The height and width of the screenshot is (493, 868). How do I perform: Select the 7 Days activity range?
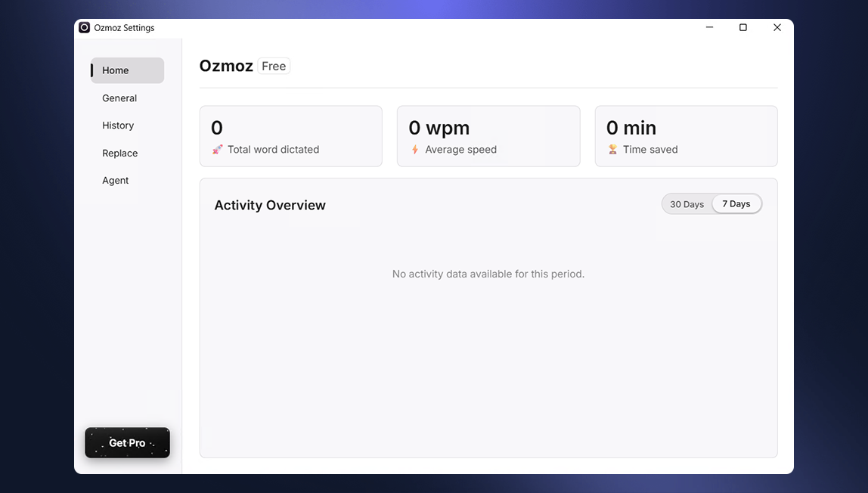(x=736, y=203)
